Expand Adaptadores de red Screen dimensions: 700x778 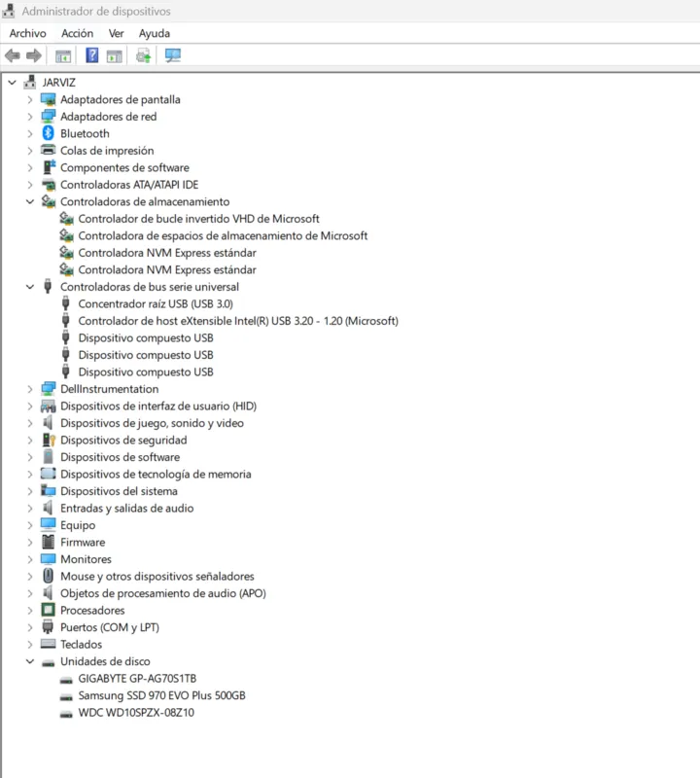tap(30, 117)
